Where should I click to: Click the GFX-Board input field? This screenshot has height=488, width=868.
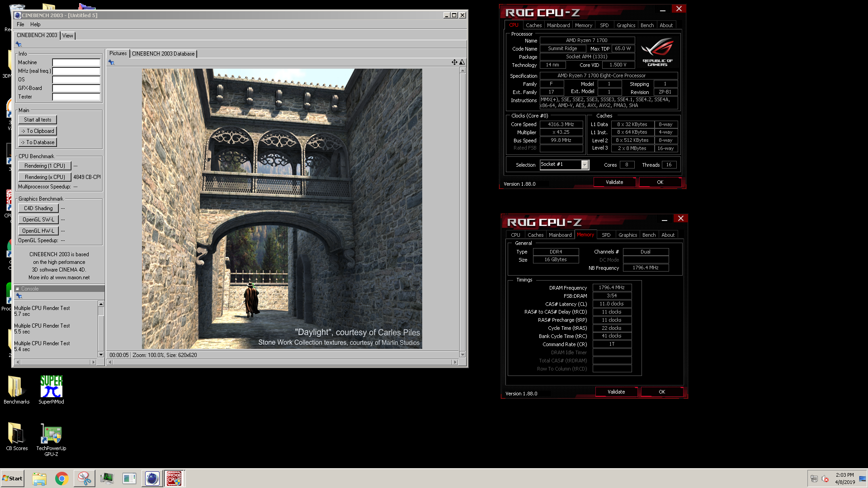pos(76,88)
